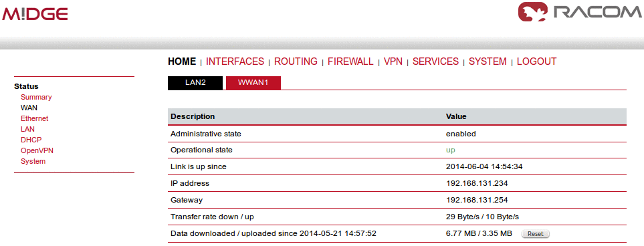The height and width of the screenshot is (246, 644).
Task: Select WAN in the Status sidebar
Action: [x=29, y=108]
